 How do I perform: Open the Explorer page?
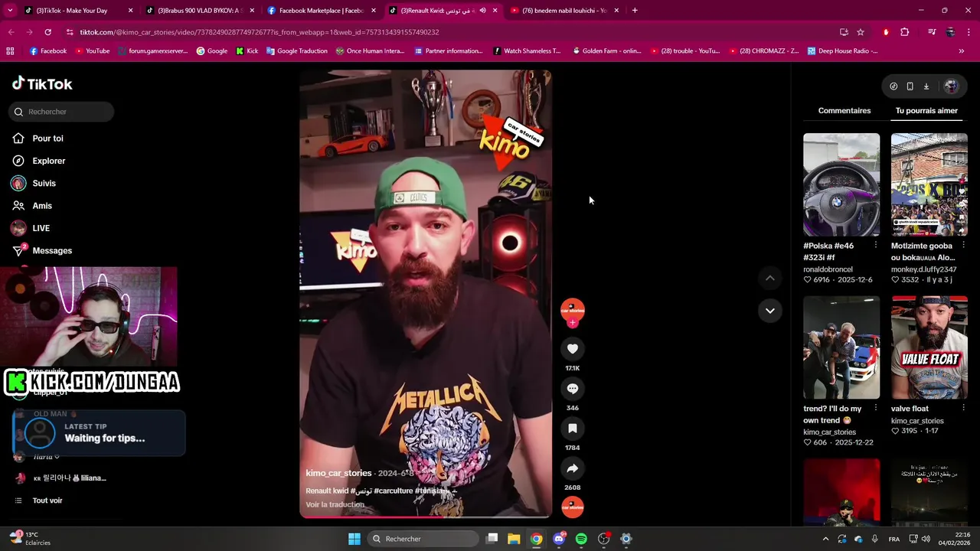[48, 161]
